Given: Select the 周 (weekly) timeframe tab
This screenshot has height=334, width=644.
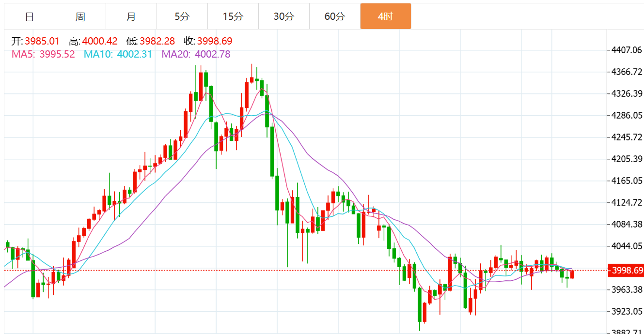Looking at the screenshot, I should coord(80,16).
